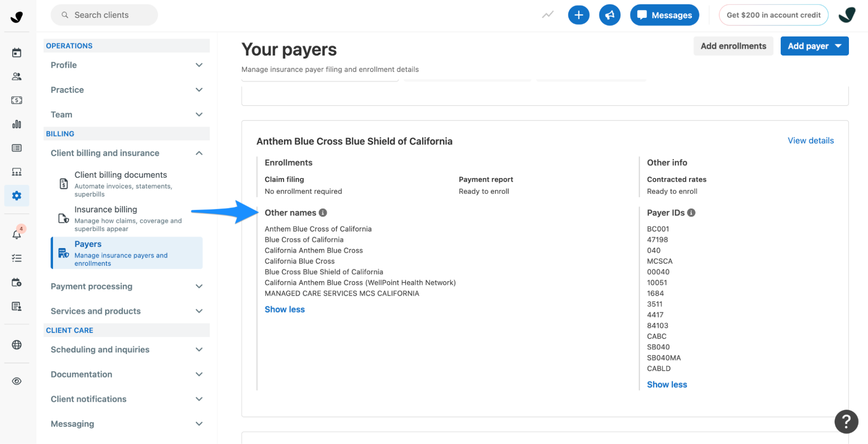This screenshot has width=868, height=444.
Task: Click the info icon beside Other names
Action: (x=323, y=212)
